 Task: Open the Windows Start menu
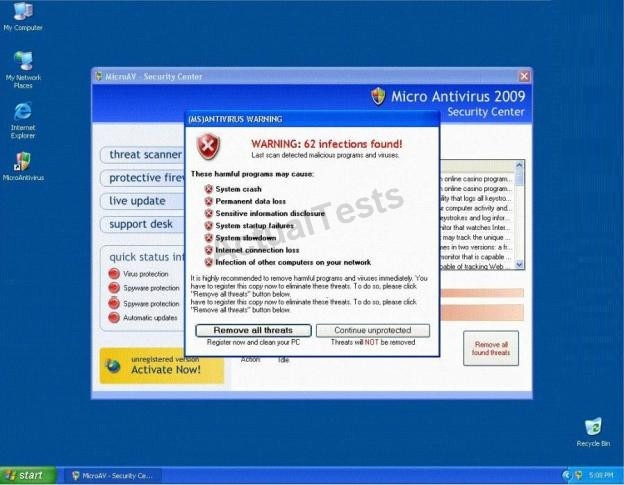(x=27, y=475)
